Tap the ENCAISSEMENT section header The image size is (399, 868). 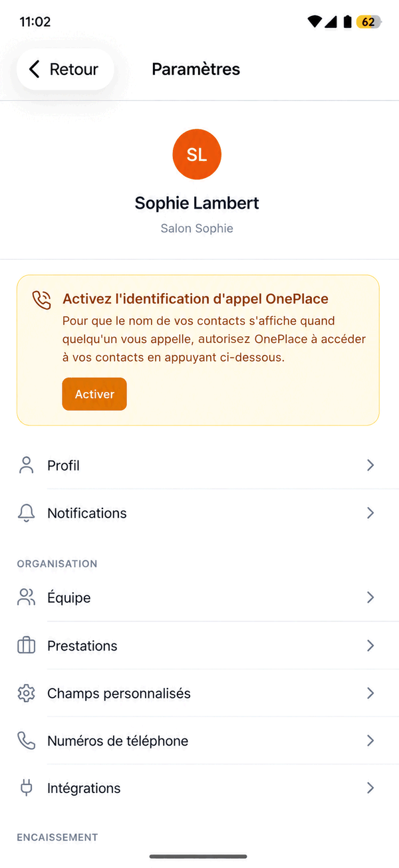(x=57, y=837)
